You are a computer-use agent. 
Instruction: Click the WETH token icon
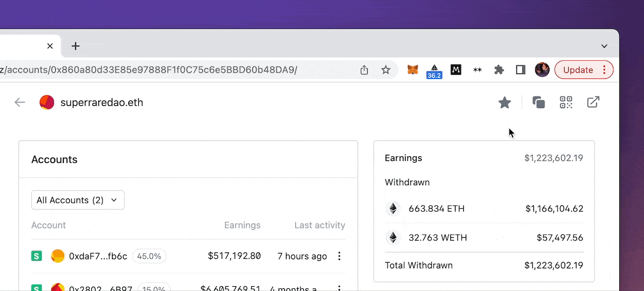click(393, 237)
